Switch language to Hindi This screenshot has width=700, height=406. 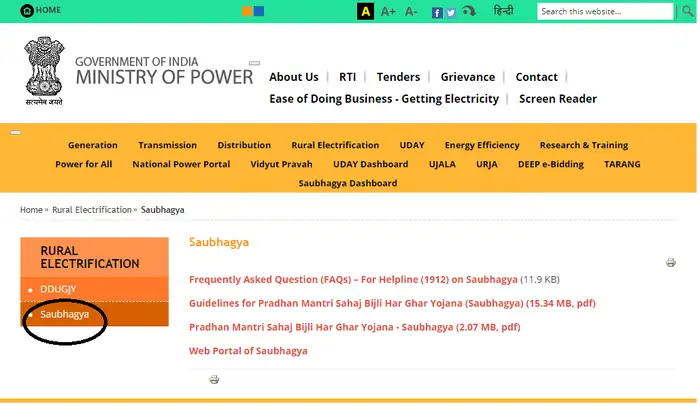pos(503,11)
